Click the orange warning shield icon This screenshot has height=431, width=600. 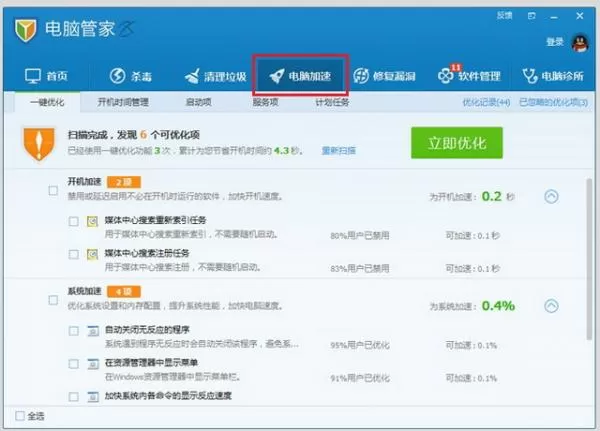coord(39,144)
